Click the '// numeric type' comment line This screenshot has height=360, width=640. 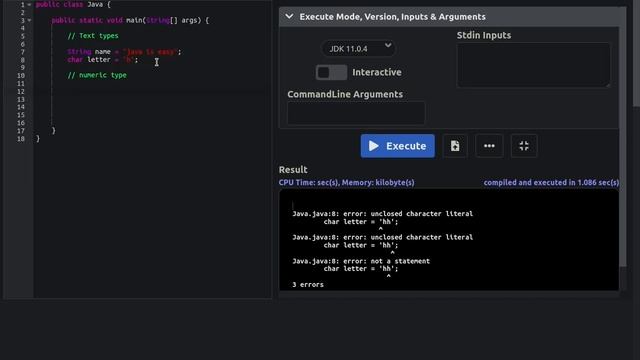point(97,75)
